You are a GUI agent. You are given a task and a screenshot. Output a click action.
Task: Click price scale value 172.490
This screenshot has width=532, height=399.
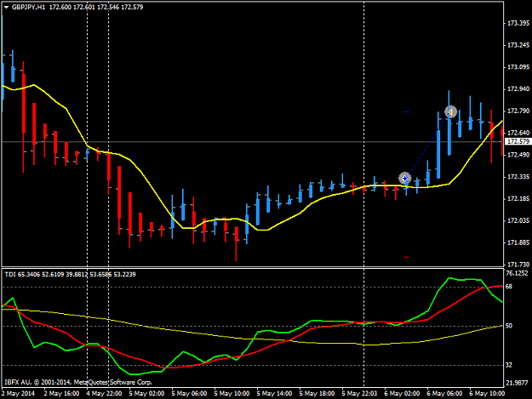click(x=518, y=155)
